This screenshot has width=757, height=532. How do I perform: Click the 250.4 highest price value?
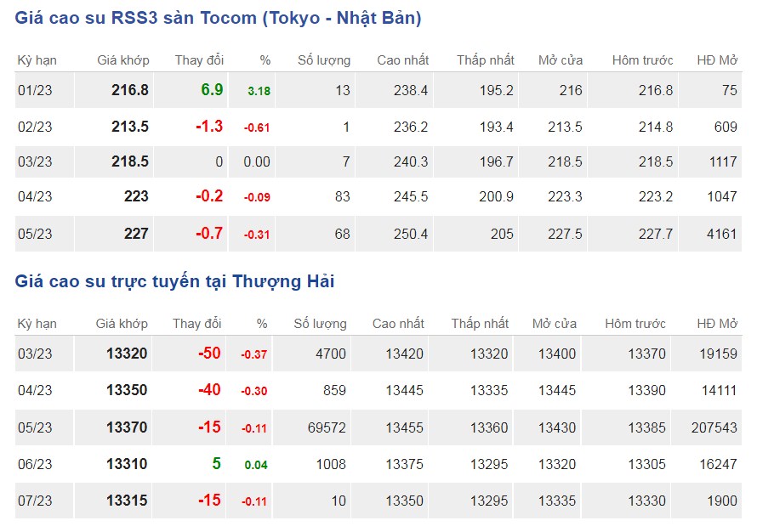tap(411, 234)
